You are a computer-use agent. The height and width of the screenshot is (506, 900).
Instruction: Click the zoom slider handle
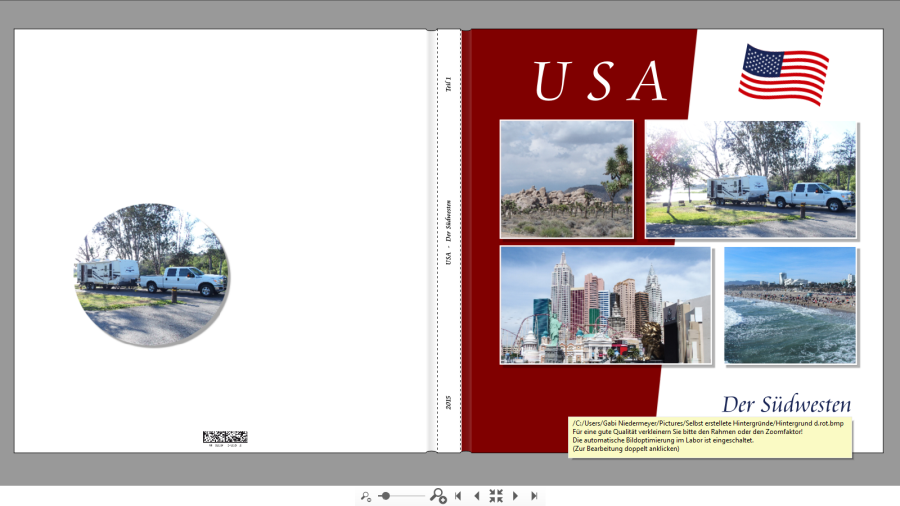[x=386, y=496]
